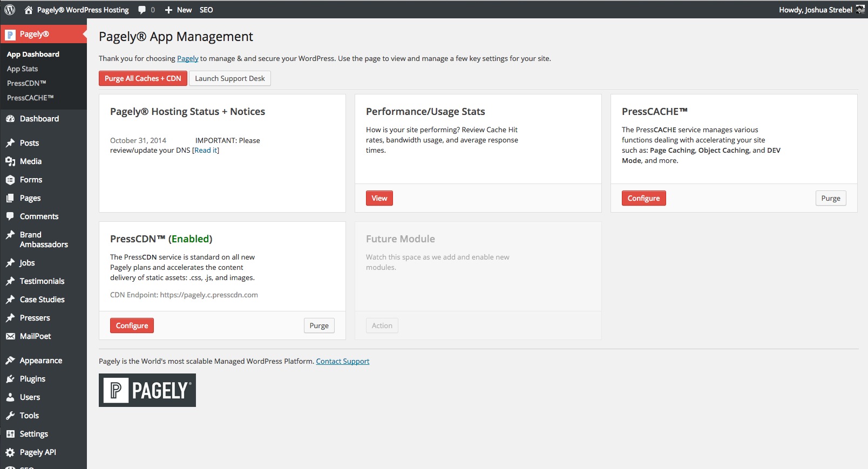Click the Pagely P icon in sidebar
Screen dimensions: 868x469
tap(10, 35)
